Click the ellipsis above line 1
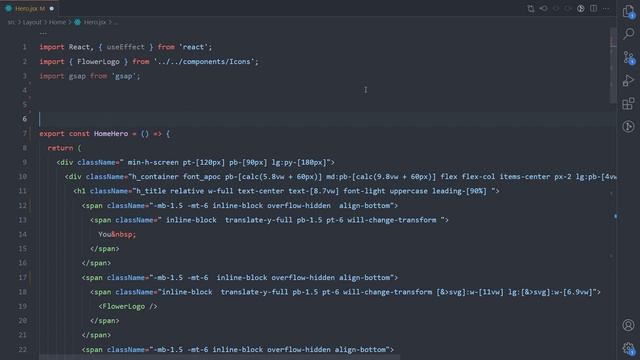 coord(43,33)
